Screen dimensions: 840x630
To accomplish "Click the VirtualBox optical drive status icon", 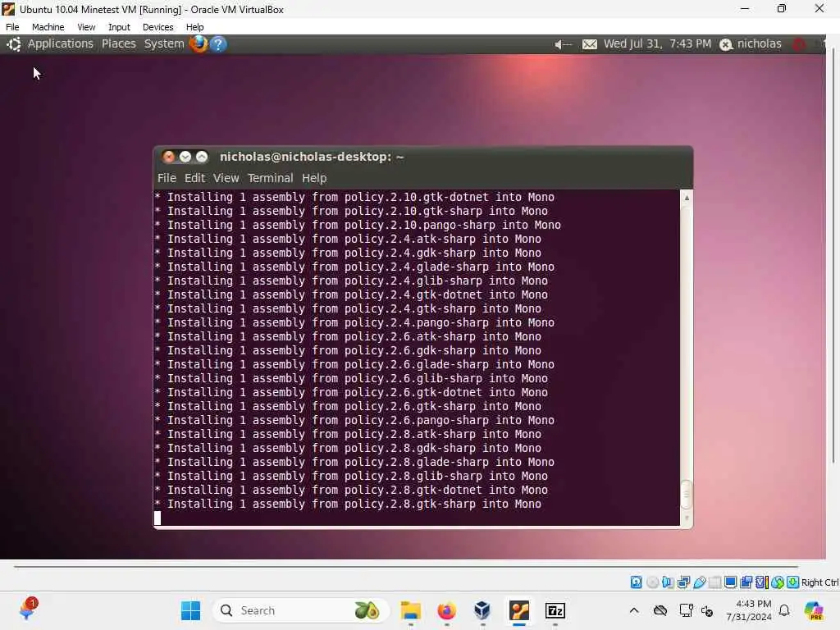I will pos(652,582).
